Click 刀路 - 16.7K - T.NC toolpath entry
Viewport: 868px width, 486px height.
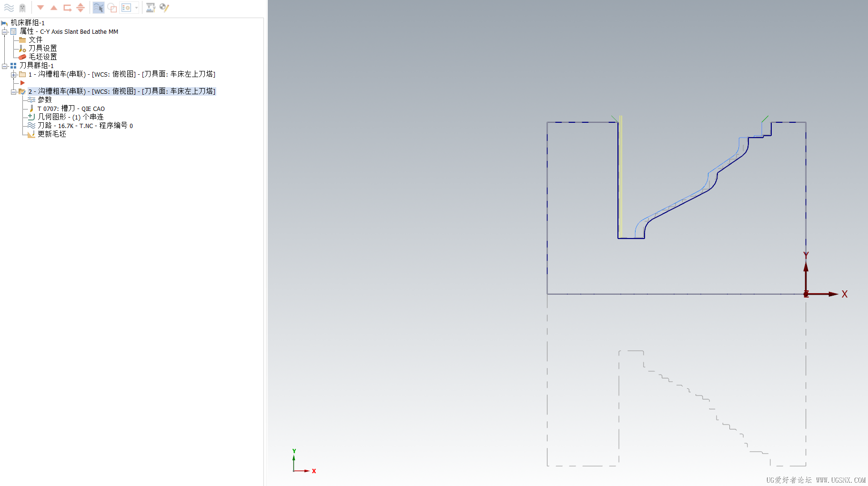coord(85,126)
